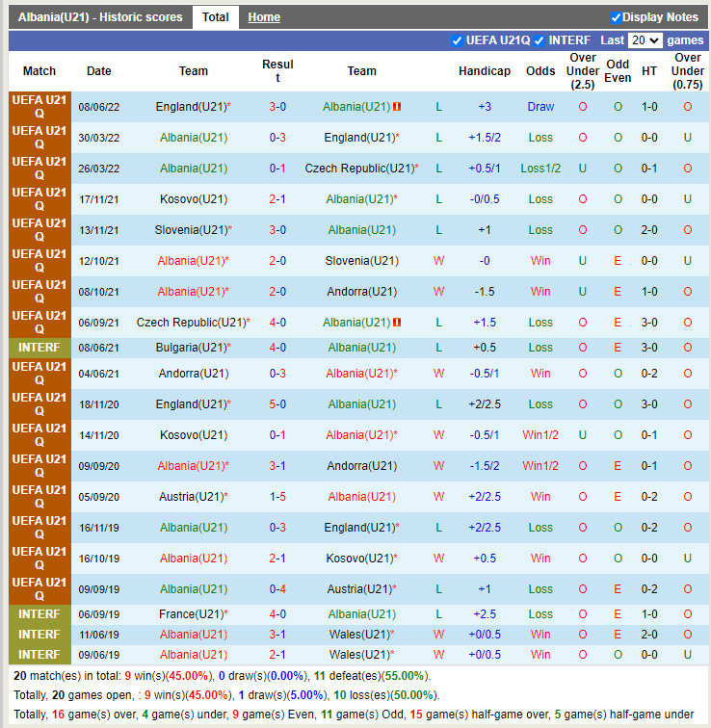Select Slovenia(U21) in the 13/11/21 row
The width and height of the screenshot is (711, 728).
[191, 230]
